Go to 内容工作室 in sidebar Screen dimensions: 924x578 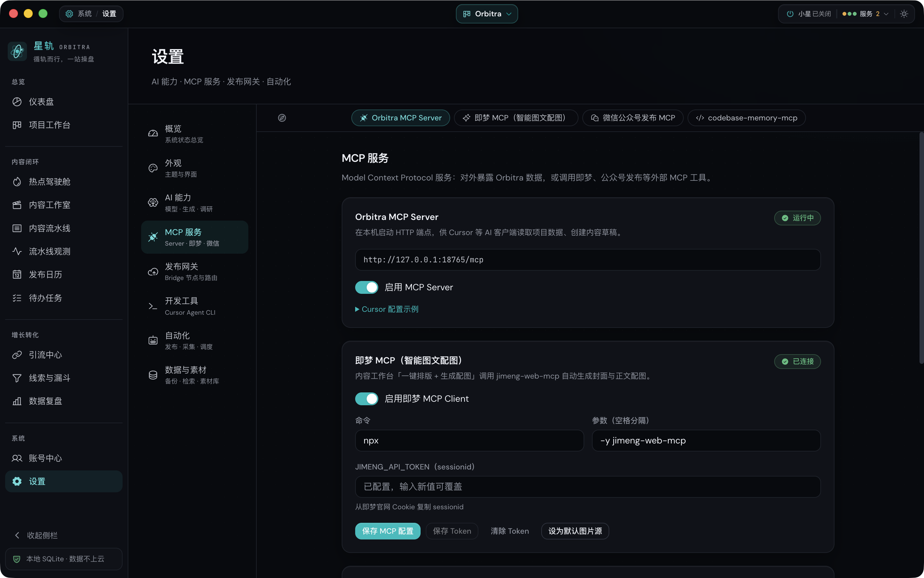click(64, 205)
